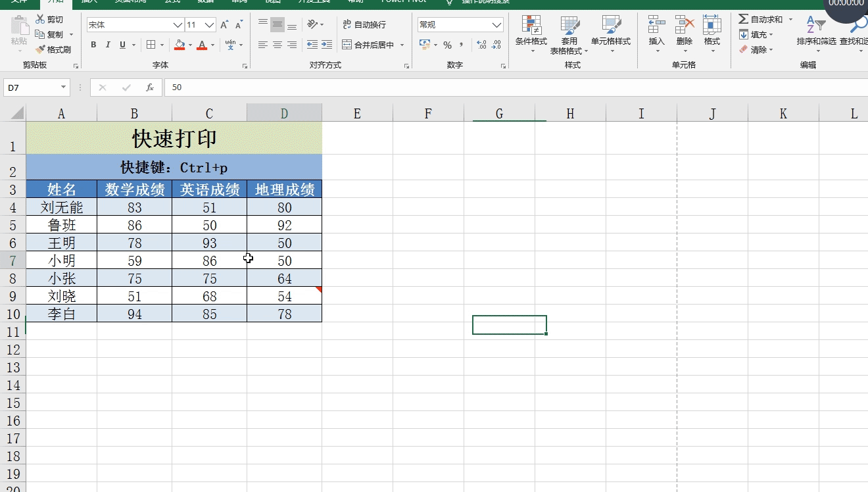Viewport: 868px width, 492px height.
Task: Select the cell containing 刘无能
Action: coord(62,207)
